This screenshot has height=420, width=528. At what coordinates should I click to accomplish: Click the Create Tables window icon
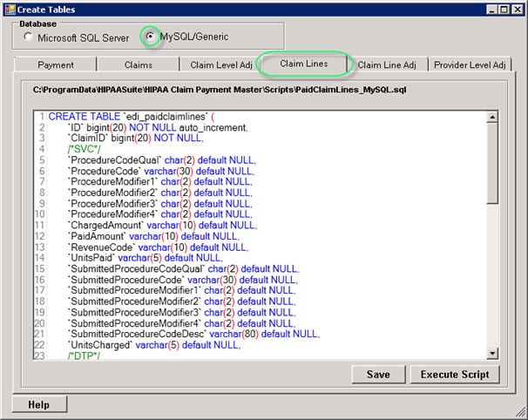tap(10, 10)
